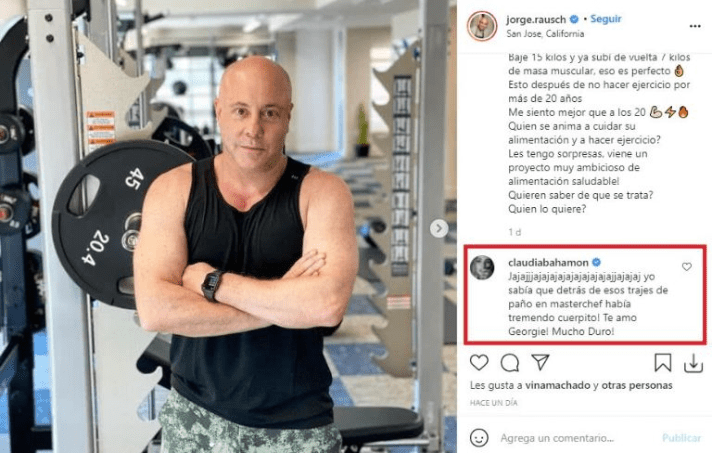Like the post with heart icon
The height and width of the screenshot is (453, 712).
click(x=479, y=362)
